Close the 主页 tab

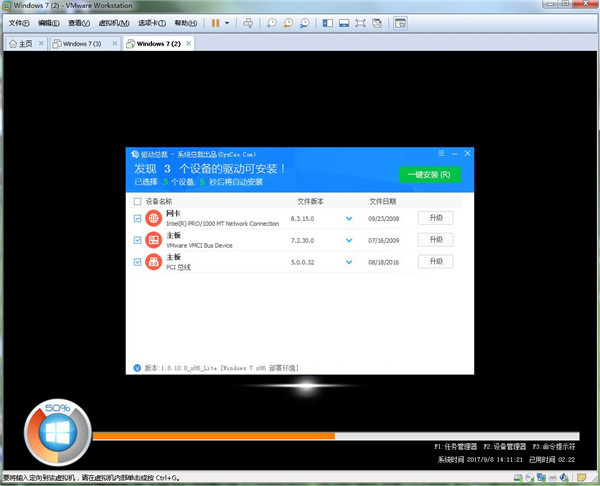[x=41, y=44]
